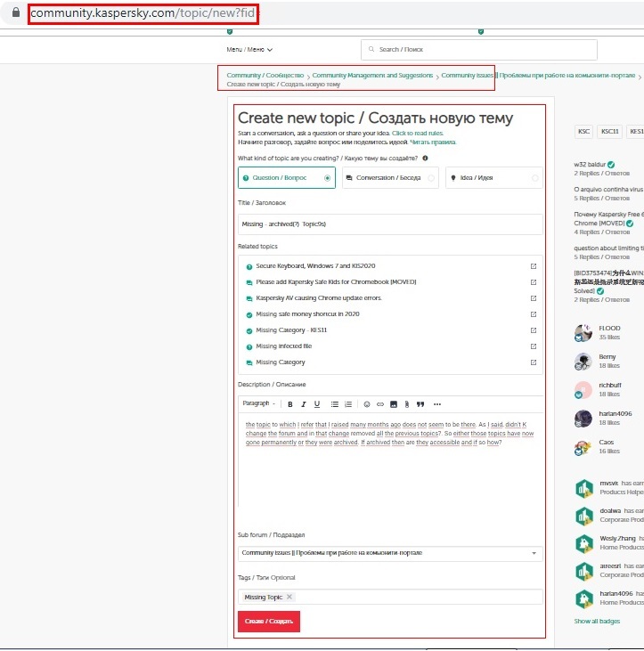Viewport: 644px width, 651px height.
Task: Open 'Kaspersky AV causing Chrome' external link icon
Action: pyautogui.click(x=534, y=298)
